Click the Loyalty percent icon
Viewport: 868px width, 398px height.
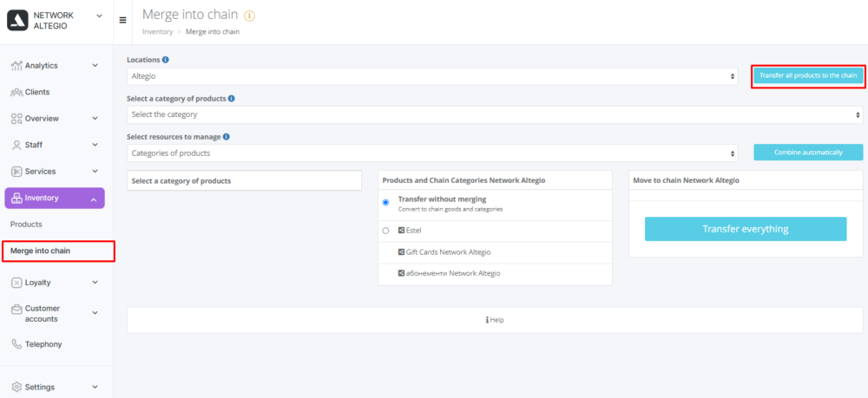click(16, 283)
